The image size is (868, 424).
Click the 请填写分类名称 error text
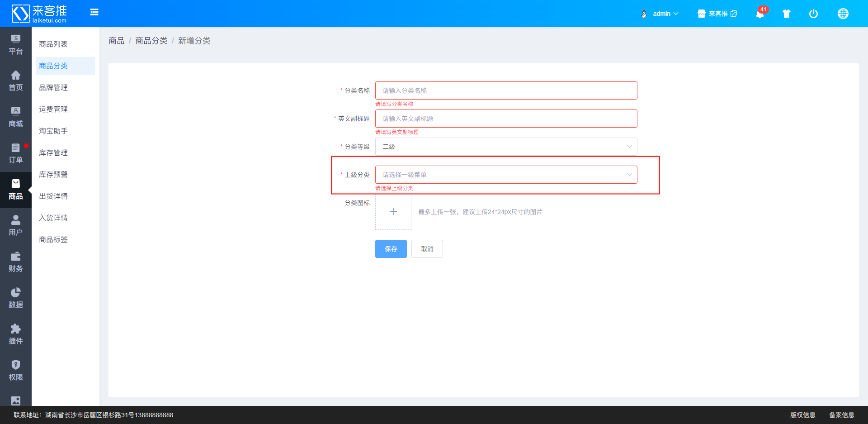coord(394,104)
